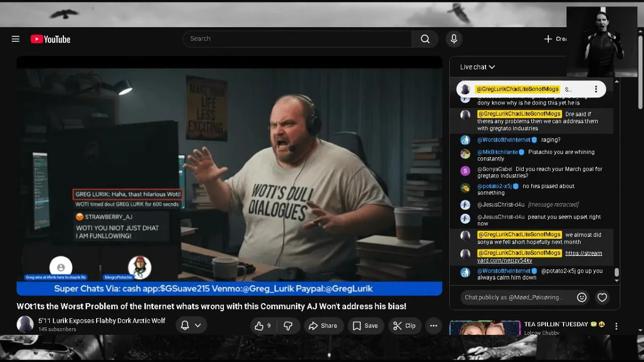Click the chat scroll-up arrow
This screenshot has width=644, height=362.
(x=616, y=81)
